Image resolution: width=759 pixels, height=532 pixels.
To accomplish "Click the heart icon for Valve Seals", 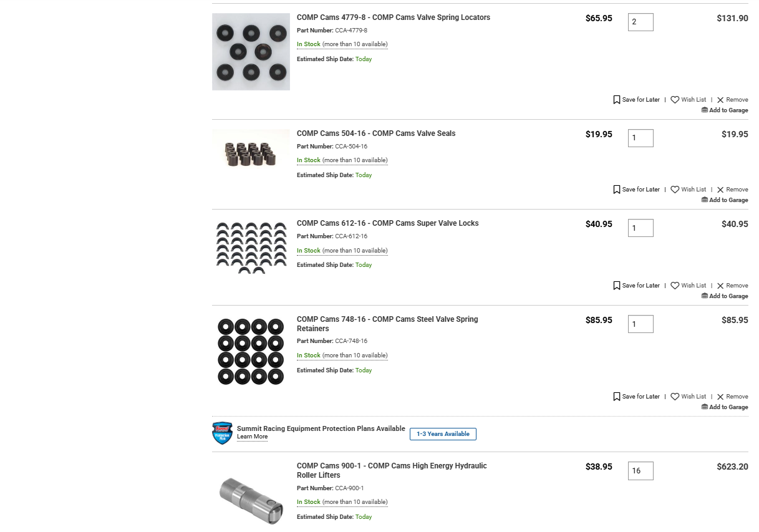I will point(675,190).
